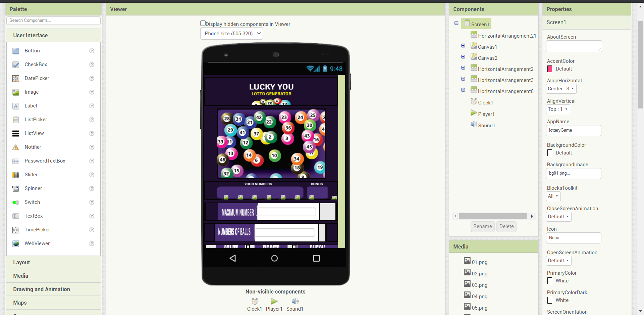644x315 pixels.
Task: Open the AlignVertical dropdown
Action: pyautogui.click(x=558, y=109)
